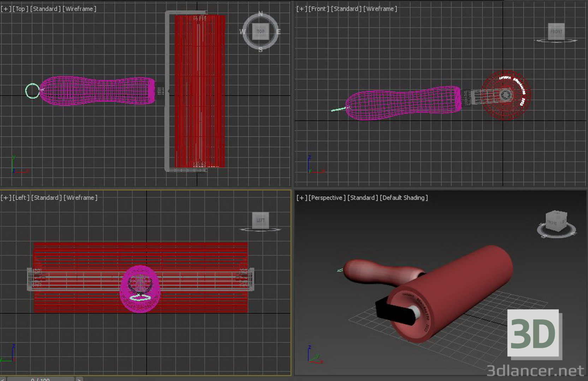
Task: Click the ViewCube in the Top viewport
Action: click(261, 31)
